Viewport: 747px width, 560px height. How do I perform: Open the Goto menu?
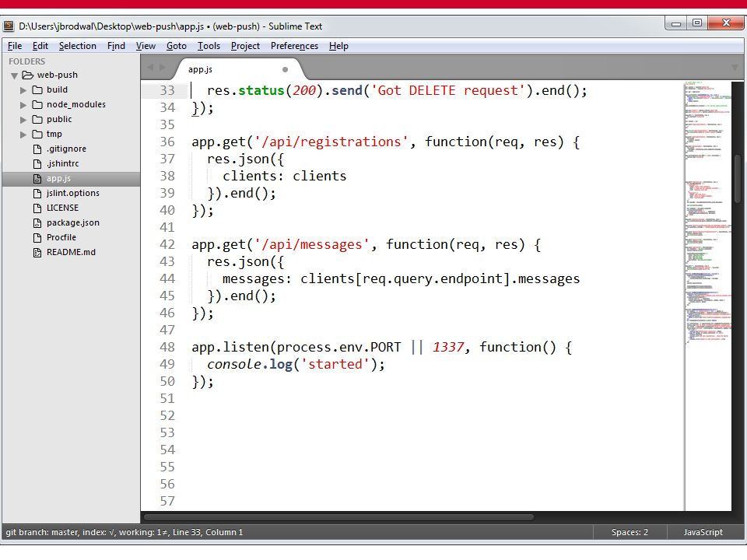(177, 46)
